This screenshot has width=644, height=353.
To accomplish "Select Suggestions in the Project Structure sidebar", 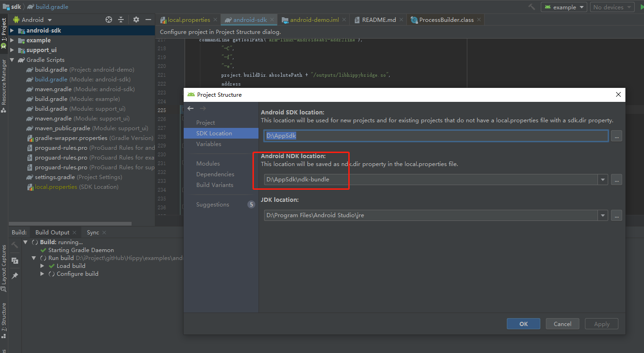I will tap(212, 204).
